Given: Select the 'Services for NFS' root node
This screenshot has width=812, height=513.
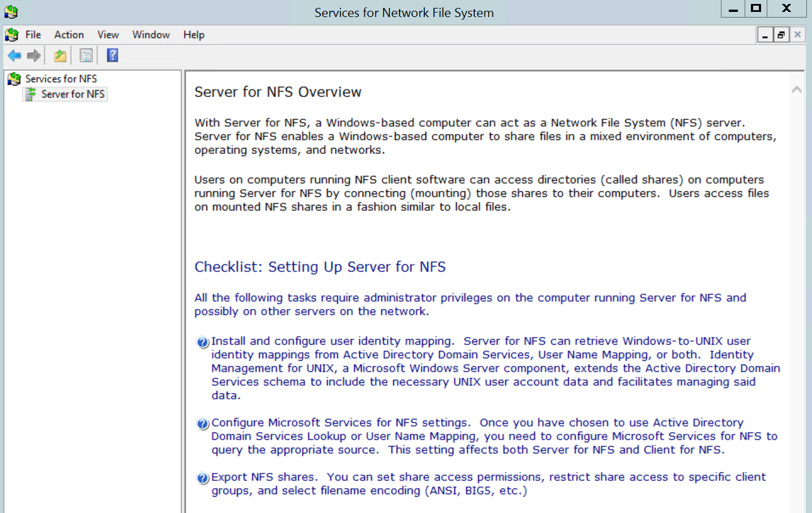Looking at the screenshot, I should coord(61,79).
